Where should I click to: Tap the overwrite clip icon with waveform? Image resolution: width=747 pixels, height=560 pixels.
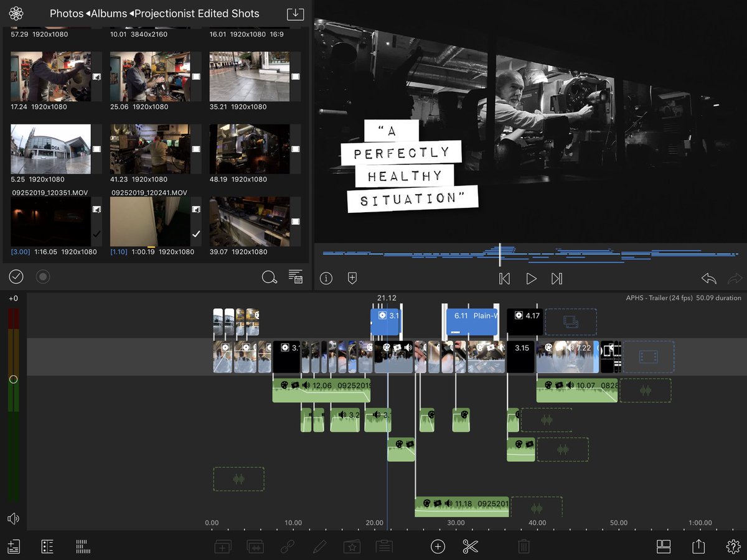pos(255,547)
